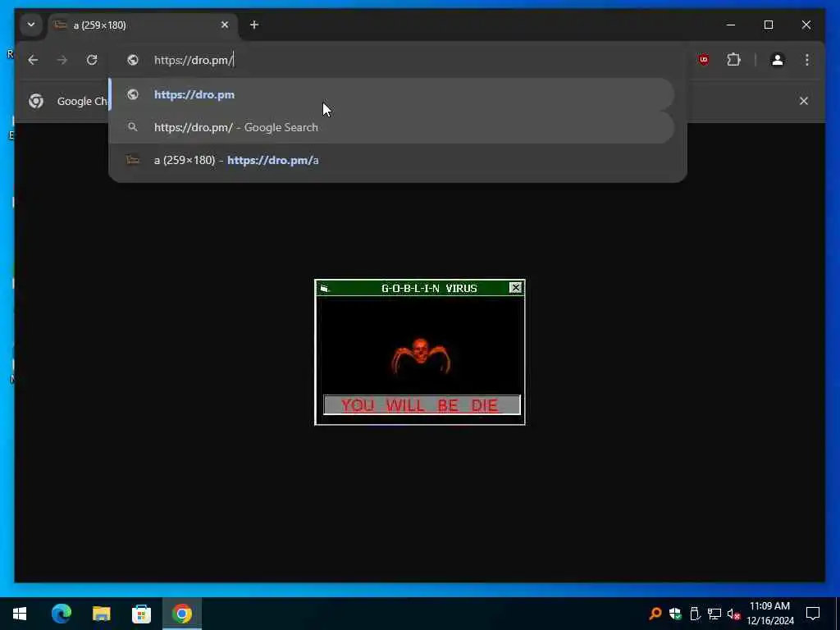Viewport: 840px width, 630px height.
Task: Click the 'YOU WILL BE DIE' banner
Action: 422,405
